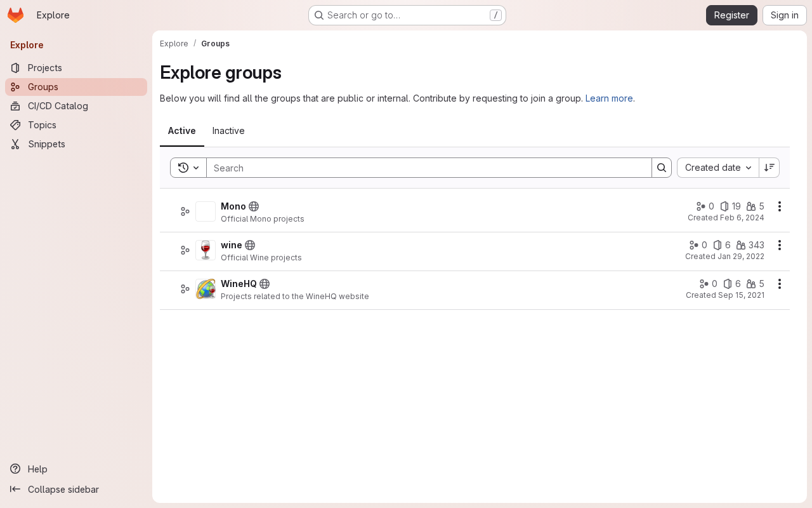The height and width of the screenshot is (508, 812).
Task: Click the Sign in button
Action: pos(785,15)
